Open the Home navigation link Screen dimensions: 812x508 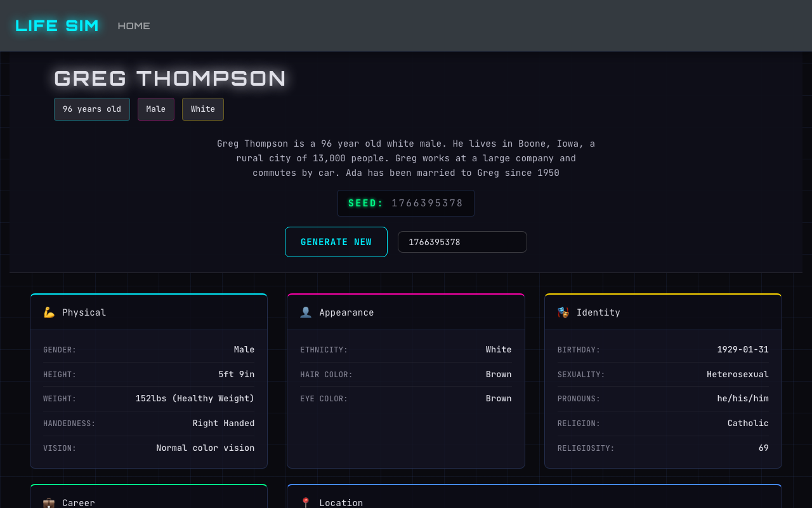coord(134,26)
